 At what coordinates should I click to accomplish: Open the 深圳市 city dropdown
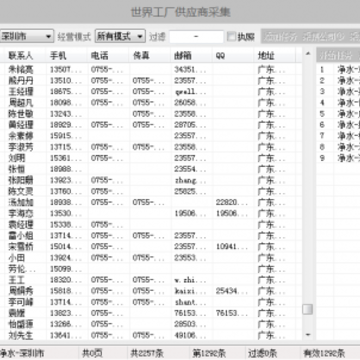26,36
